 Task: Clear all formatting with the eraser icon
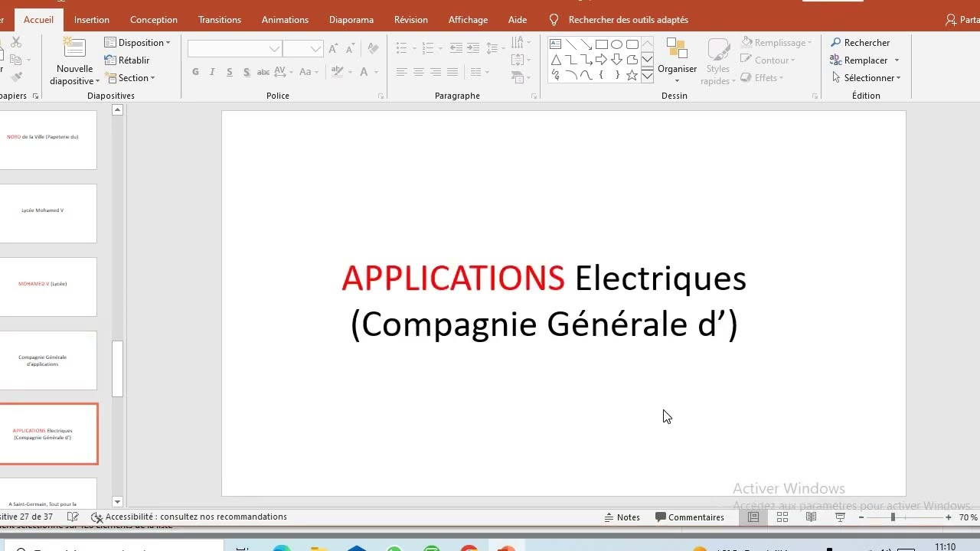[x=374, y=49]
